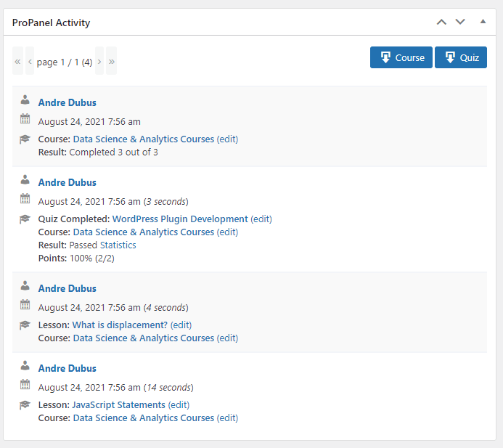
Task: Click the Quiz download button
Action: click(x=460, y=57)
